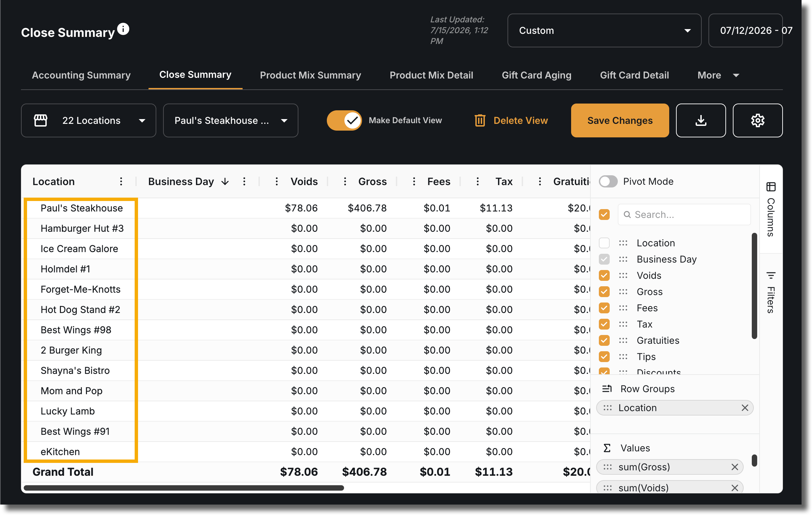Open the Location column menu dots

click(x=121, y=182)
